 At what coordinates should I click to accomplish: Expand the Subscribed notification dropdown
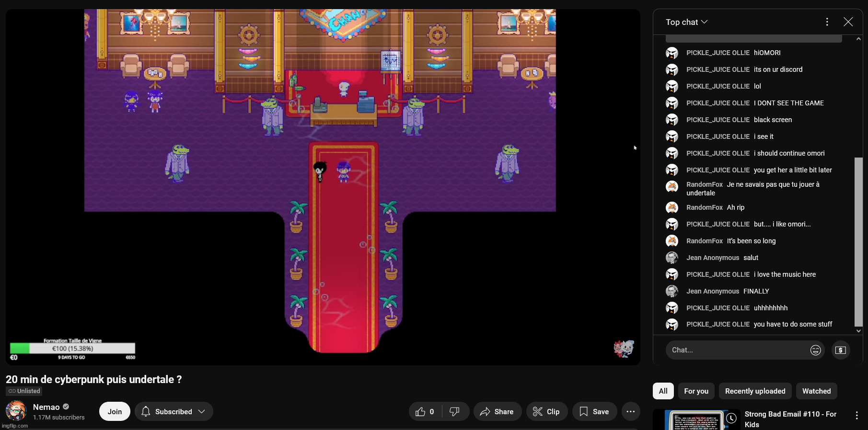tap(174, 412)
